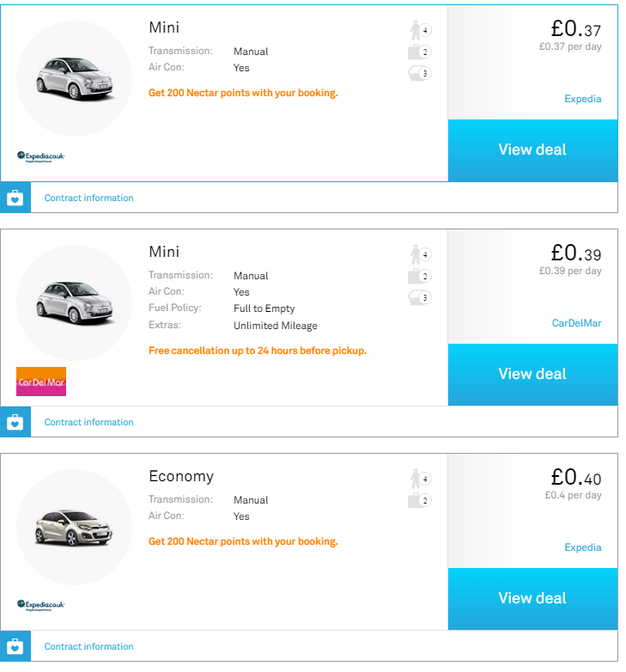
Task: Expand Contract information for Economy car
Action: [89, 646]
